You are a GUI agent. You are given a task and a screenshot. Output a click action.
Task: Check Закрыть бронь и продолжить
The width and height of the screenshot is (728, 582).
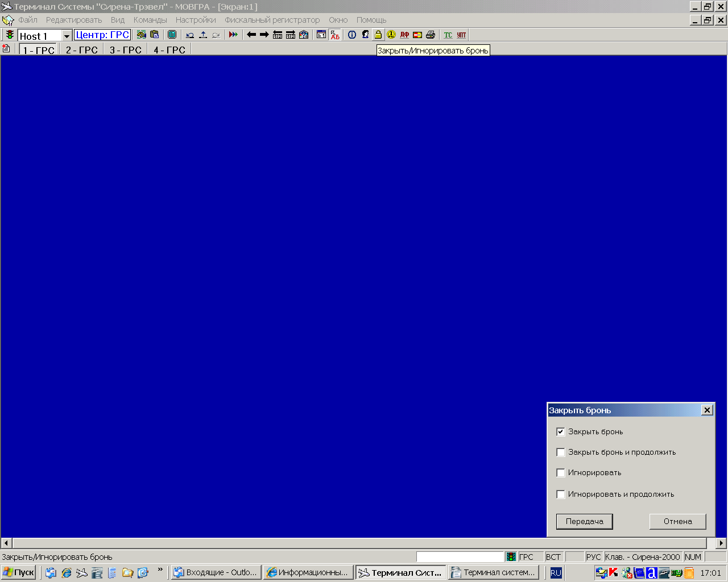click(560, 452)
